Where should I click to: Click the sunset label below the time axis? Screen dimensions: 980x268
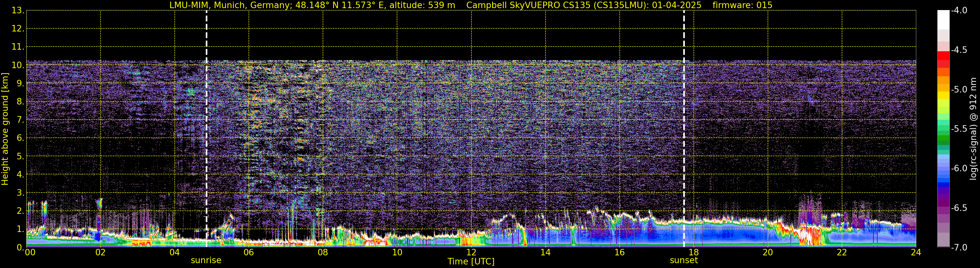[684, 260]
